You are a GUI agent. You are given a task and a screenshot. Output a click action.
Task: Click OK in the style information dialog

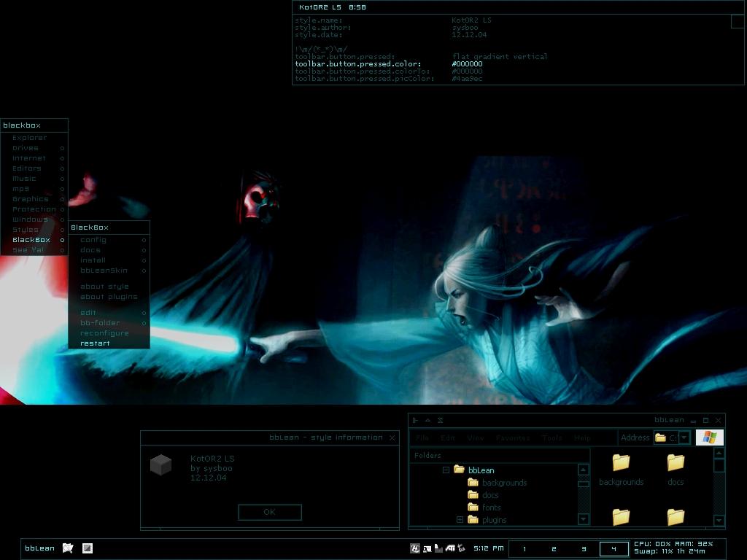coord(270,512)
